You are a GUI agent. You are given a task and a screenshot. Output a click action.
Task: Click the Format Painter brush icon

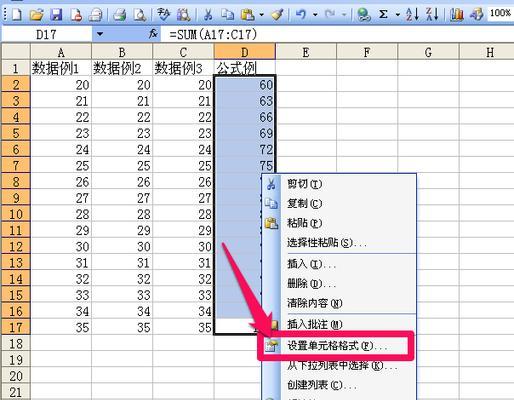(x=277, y=15)
